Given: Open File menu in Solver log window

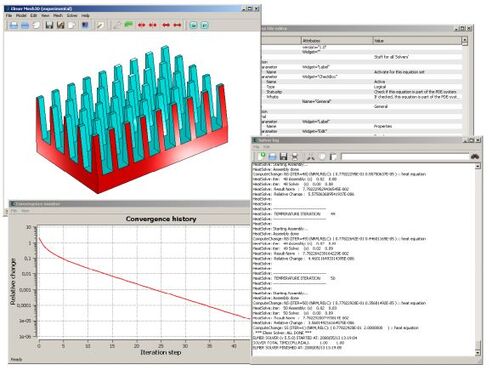Looking at the screenshot, I should [256, 147].
